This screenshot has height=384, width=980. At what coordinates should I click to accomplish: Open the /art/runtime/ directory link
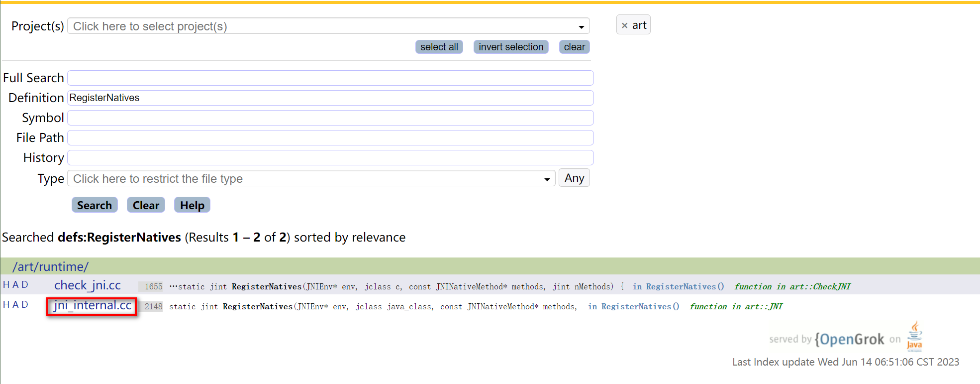point(50,267)
